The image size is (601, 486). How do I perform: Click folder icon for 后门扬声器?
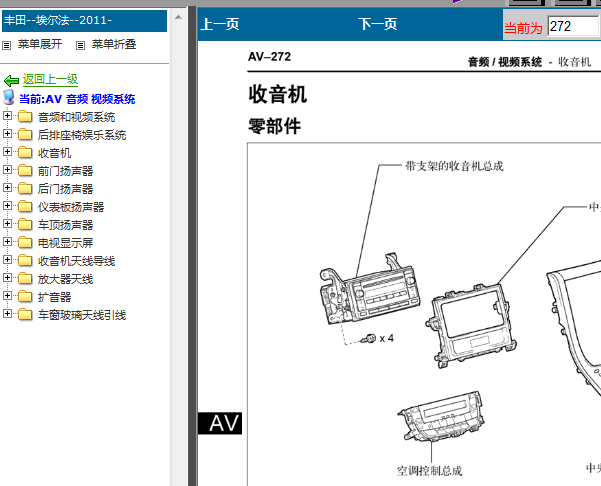(25, 189)
